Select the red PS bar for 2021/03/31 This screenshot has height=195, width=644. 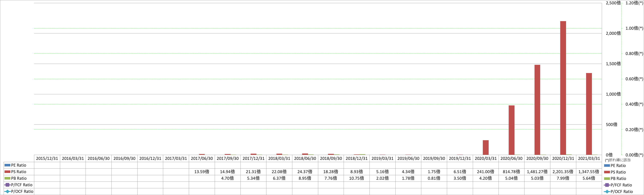[589, 114]
